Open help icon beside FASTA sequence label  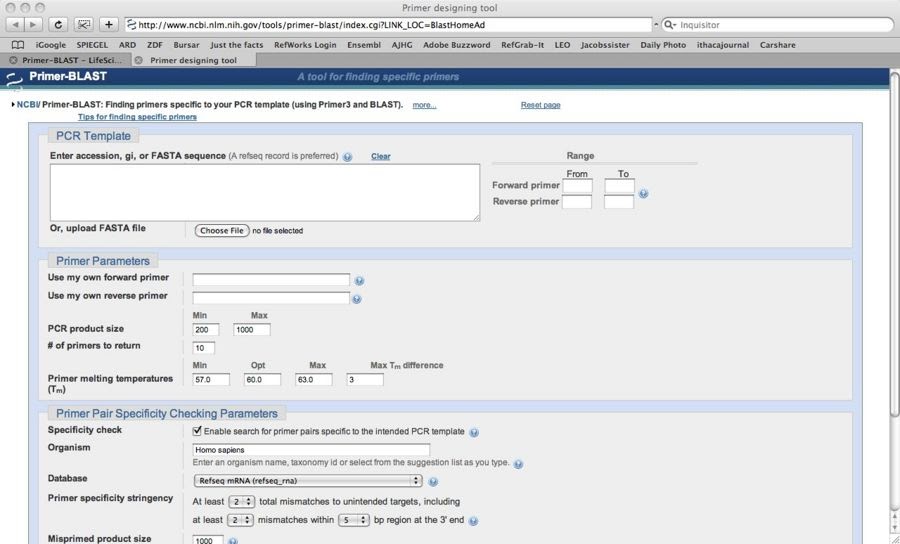(x=347, y=157)
